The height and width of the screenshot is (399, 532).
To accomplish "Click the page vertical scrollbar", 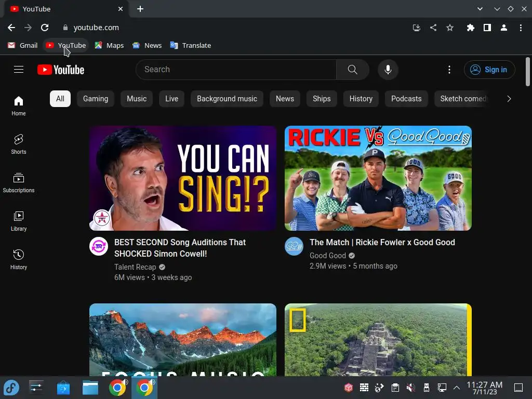I will [528, 72].
